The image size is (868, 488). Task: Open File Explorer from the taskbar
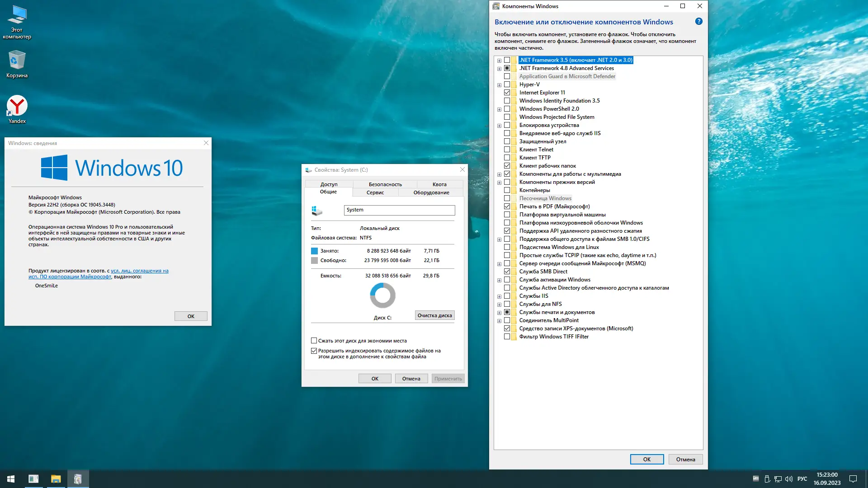(x=56, y=479)
